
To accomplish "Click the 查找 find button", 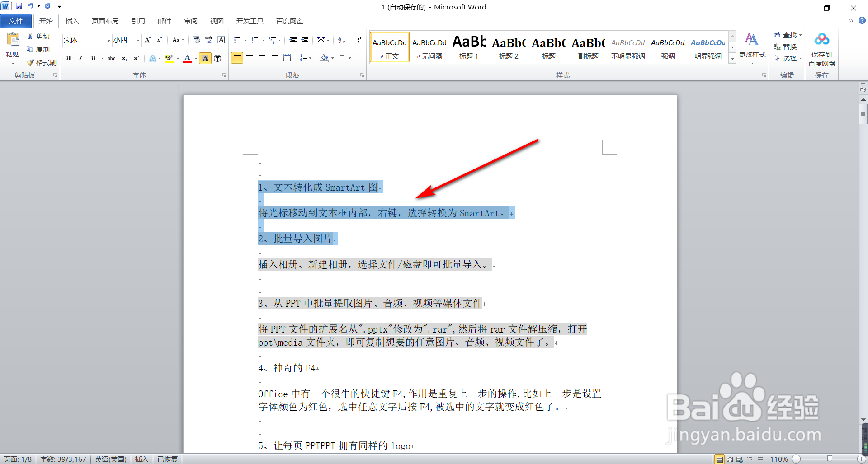I will click(x=787, y=35).
